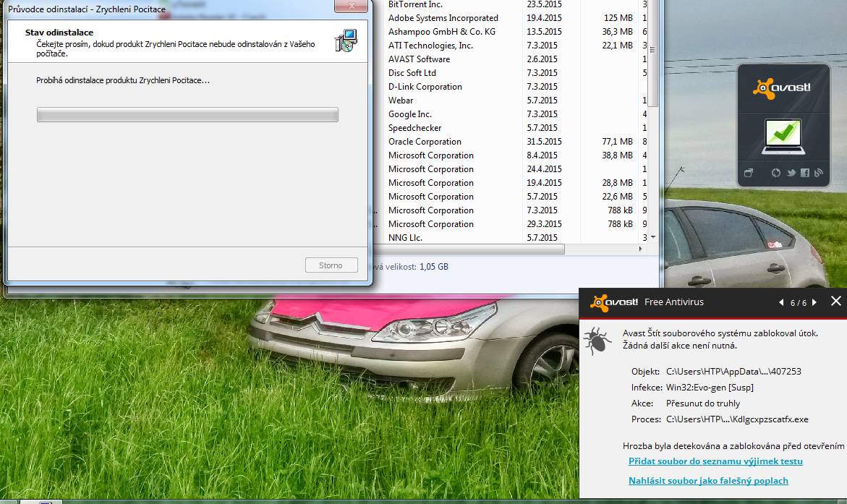This screenshot has height=504, width=847.
Task: Show the next Avast alert with right arrow
Action: [814, 302]
